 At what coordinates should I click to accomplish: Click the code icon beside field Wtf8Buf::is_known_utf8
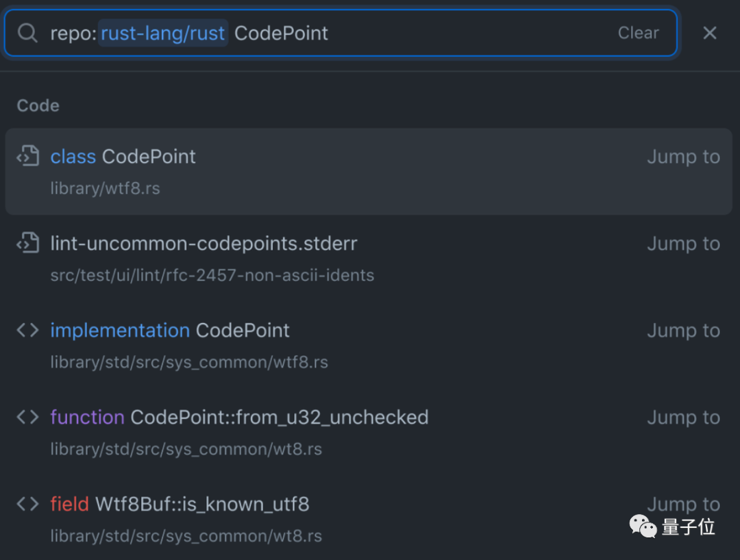click(x=27, y=505)
